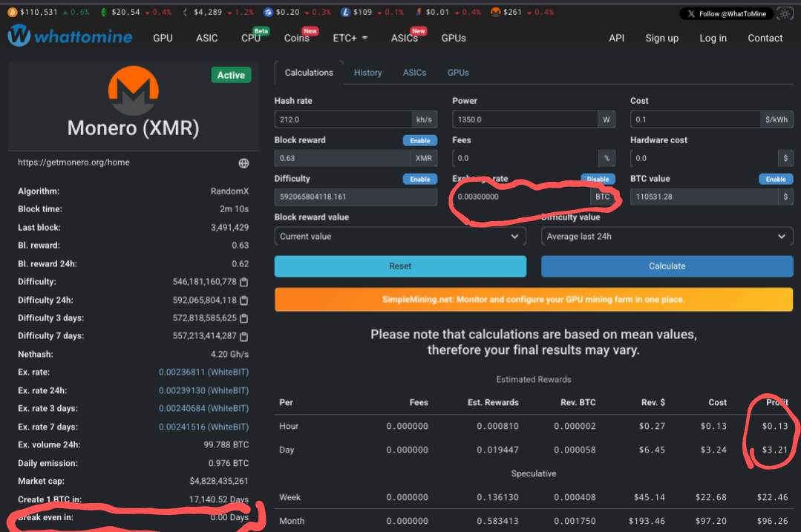
Task: Select the Nethash value 4.20 Gh/s
Action: (229, 354)
